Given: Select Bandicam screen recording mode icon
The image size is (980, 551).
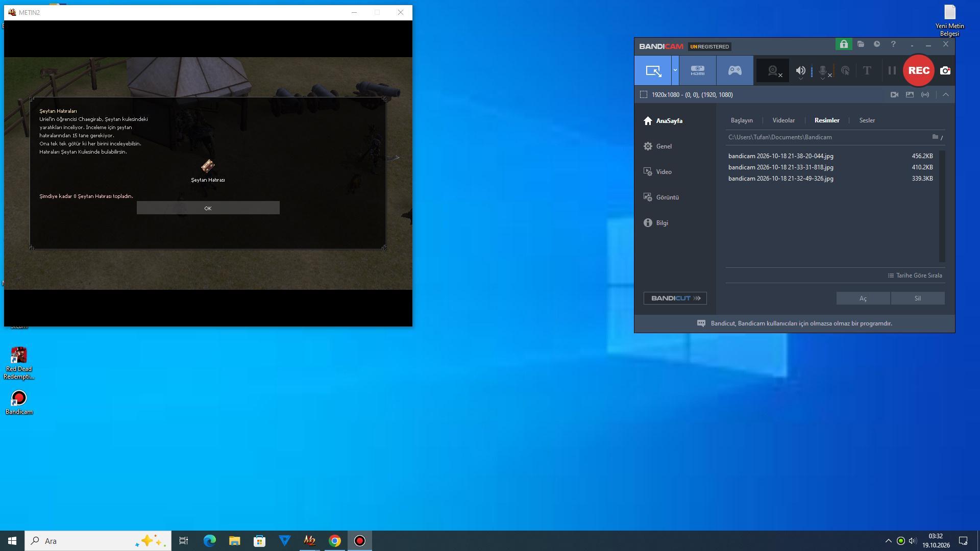Looking at the screenshot, I should pyautogui.click(x=653, y=70).
